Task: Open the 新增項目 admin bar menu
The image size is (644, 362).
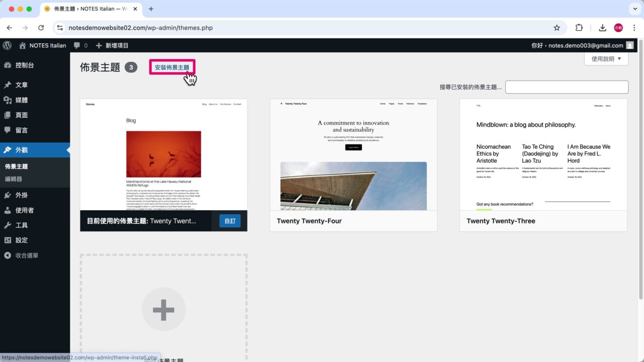Action: [117, 45]
